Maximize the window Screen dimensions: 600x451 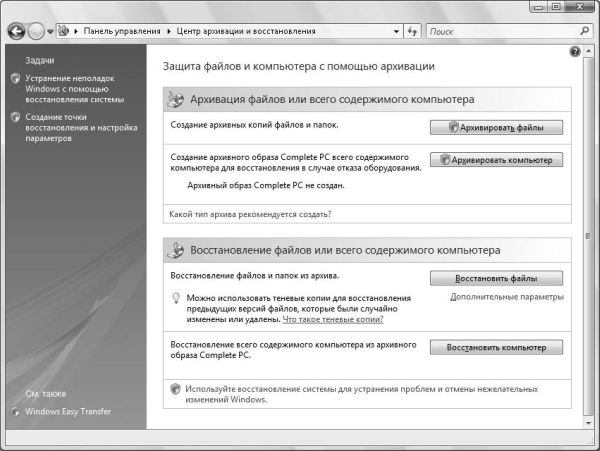click(x=556, y=7)
